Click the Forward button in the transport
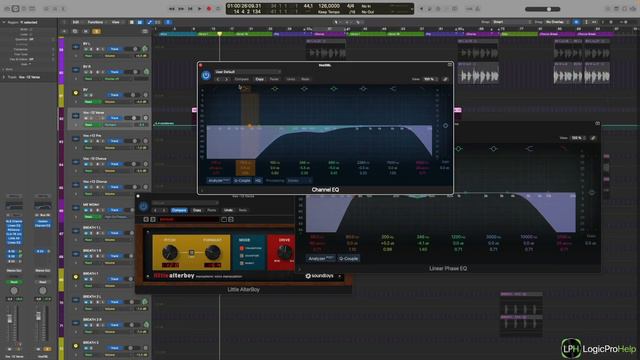Screen dimensions: 640x360 coord(181,9)
